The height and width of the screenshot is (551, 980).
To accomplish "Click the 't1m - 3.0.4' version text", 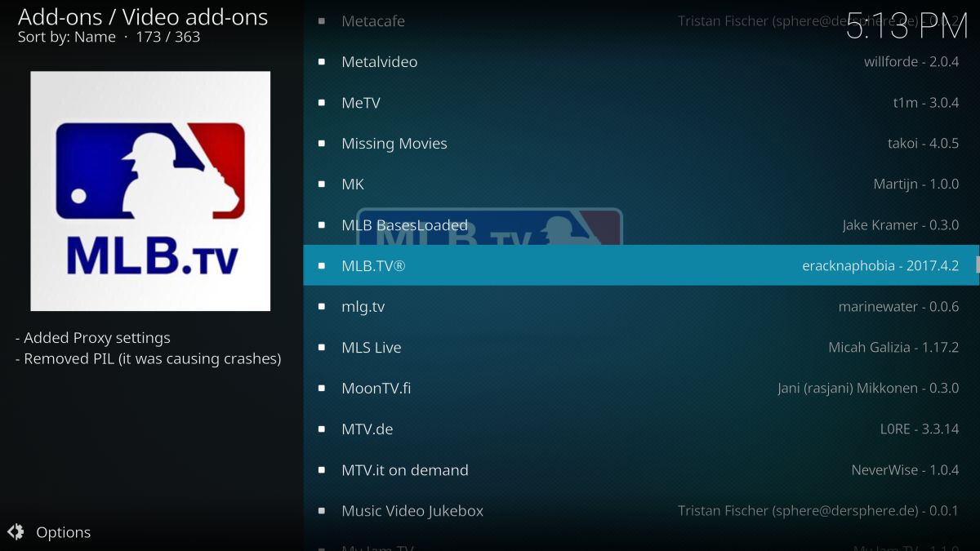I will point(926,102).
